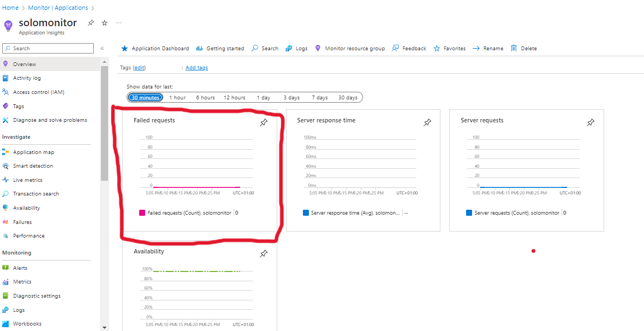
Task: Click the Add tags link
Action: pos(196,68)
